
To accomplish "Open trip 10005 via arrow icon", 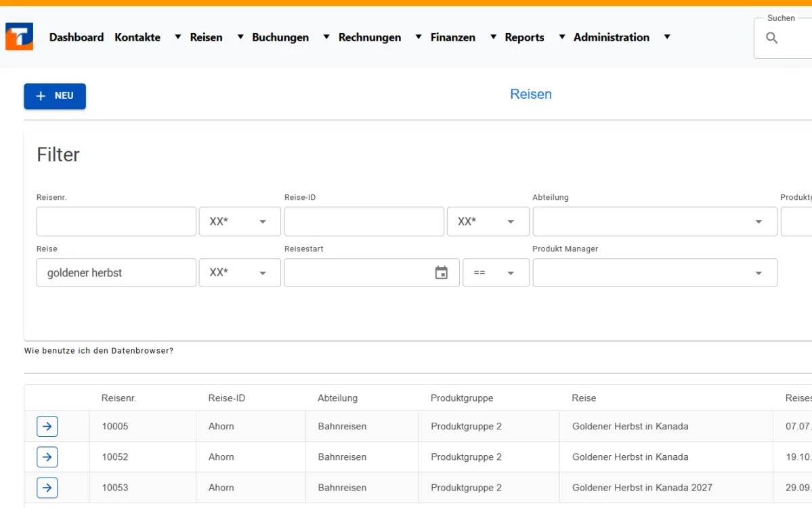I will tap(47, 426).
